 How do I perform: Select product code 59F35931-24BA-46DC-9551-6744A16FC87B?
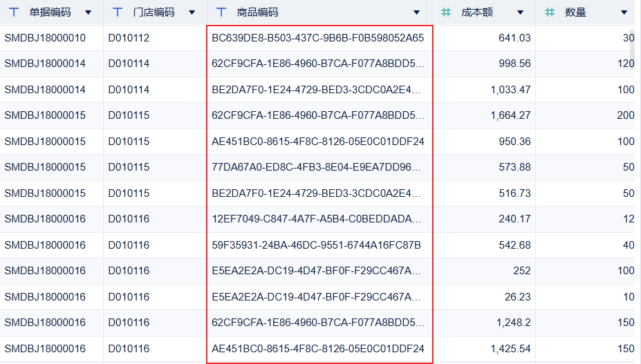(316, 245)
